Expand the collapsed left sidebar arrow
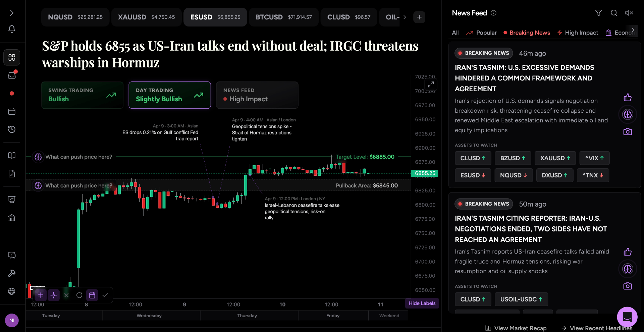Image resolution: width=644 pixels, height=332 pixels. click(12, 12)
